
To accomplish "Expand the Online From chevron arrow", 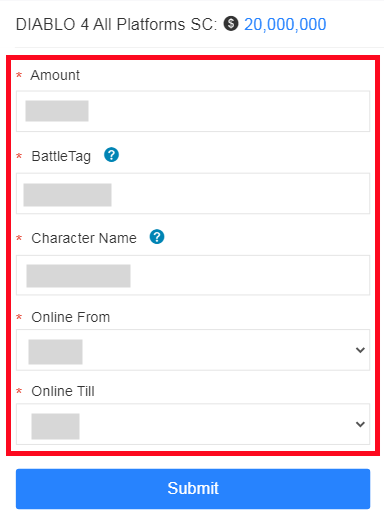I will pos(360,350).
